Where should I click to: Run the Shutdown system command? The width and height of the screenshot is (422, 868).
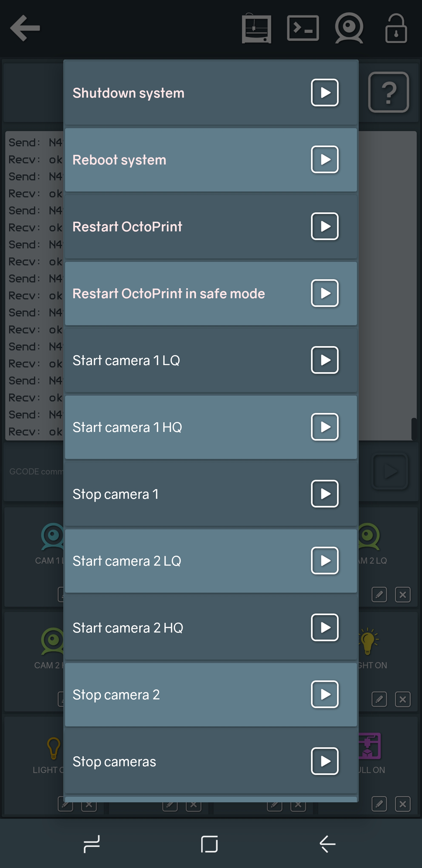tap(324, 93)
